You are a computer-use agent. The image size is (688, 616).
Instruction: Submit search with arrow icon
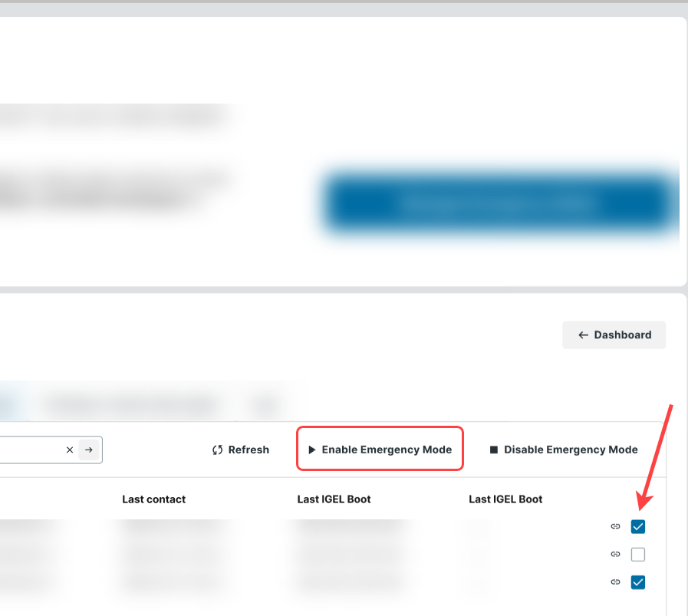tap(89, 450)
